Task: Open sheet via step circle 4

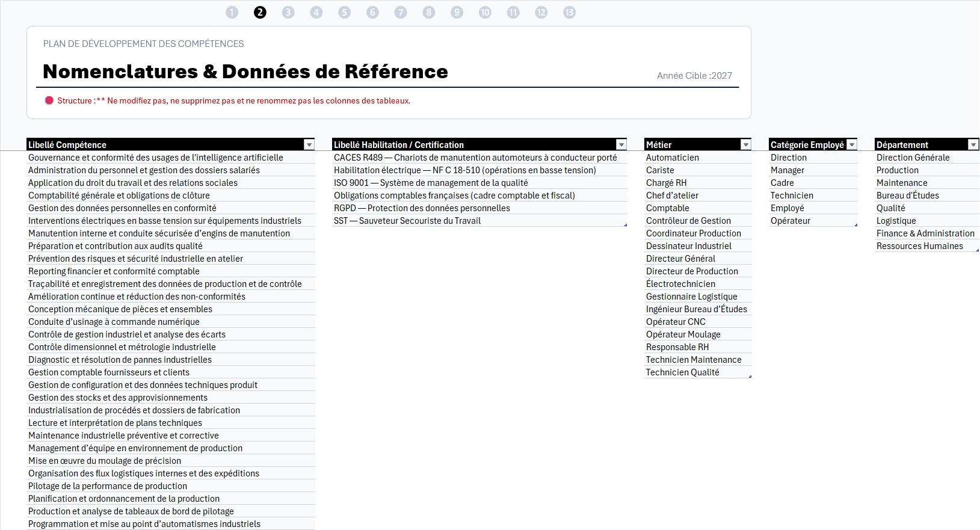Action: pos(316,13)
